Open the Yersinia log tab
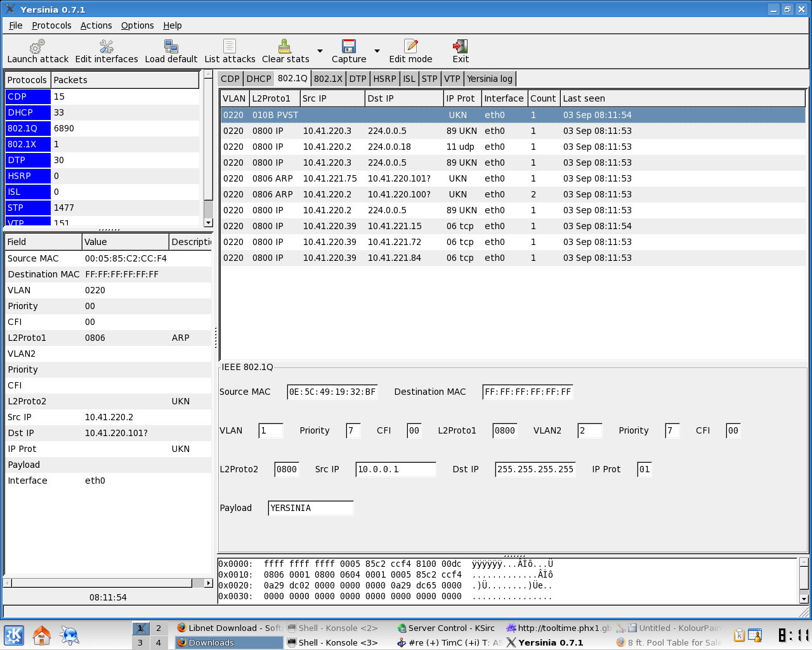Screen dimensions: 812x650 (x=490, y=79)
